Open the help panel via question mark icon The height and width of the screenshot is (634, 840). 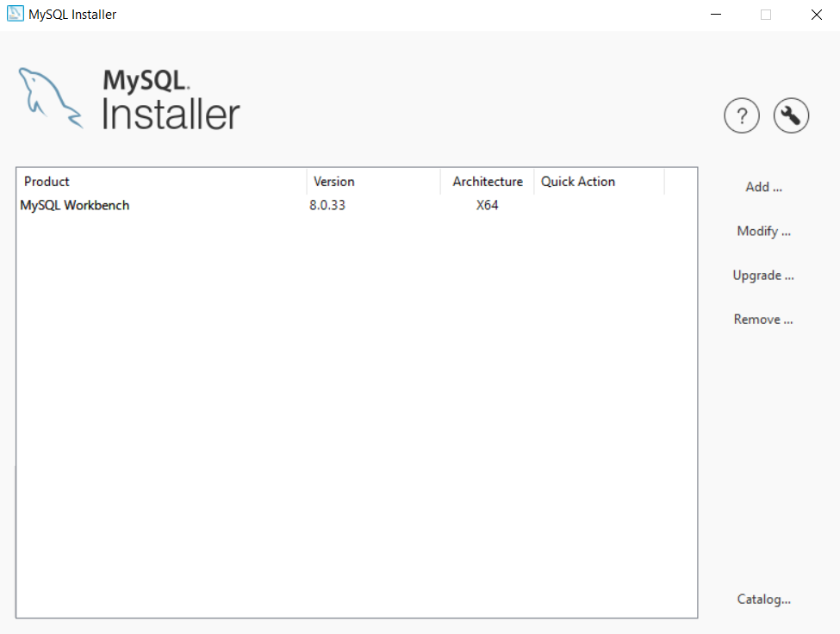[x=742, y=115]
